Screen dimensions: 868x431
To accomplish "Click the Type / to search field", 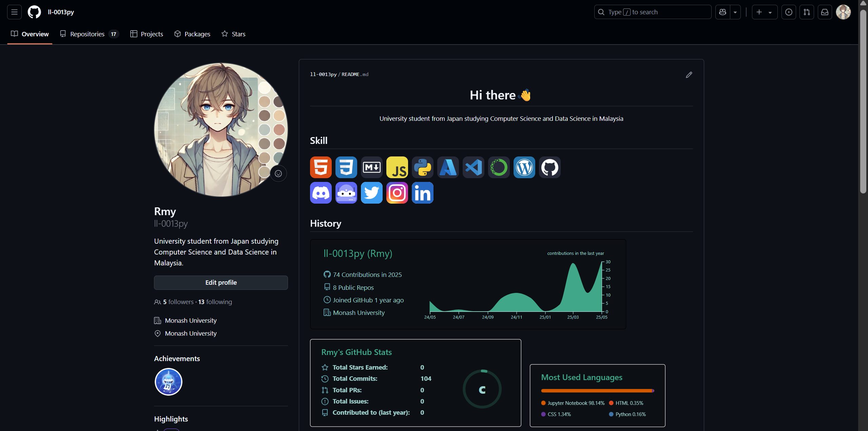I will [653, 12].
